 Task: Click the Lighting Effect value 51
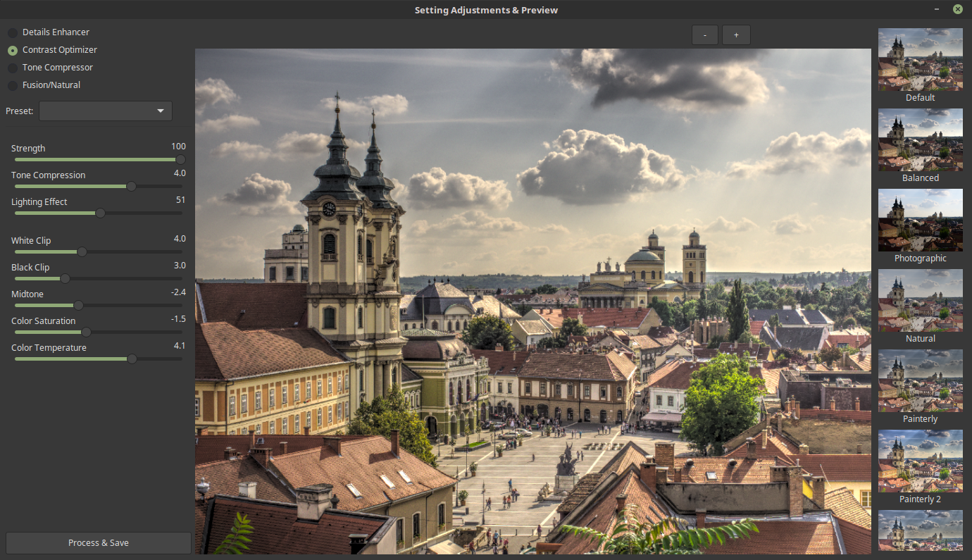(181, 200)
